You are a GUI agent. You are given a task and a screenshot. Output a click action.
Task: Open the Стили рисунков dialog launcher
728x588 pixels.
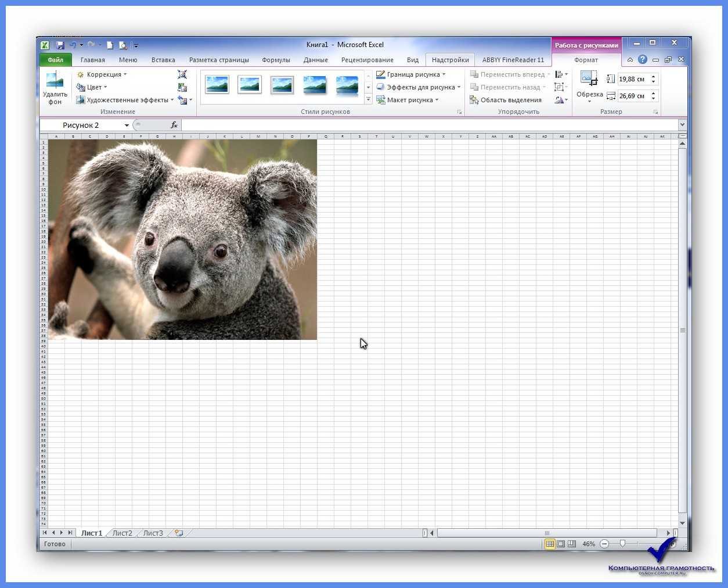(x=459, y=112)
